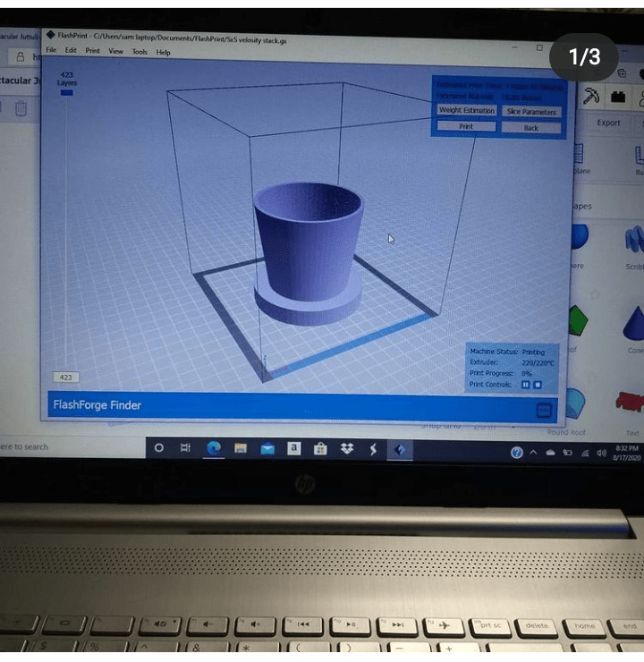Select the blue Sphere shape in Tinkercad
This screenshot has height=662, width=644.
click(580, 236)
